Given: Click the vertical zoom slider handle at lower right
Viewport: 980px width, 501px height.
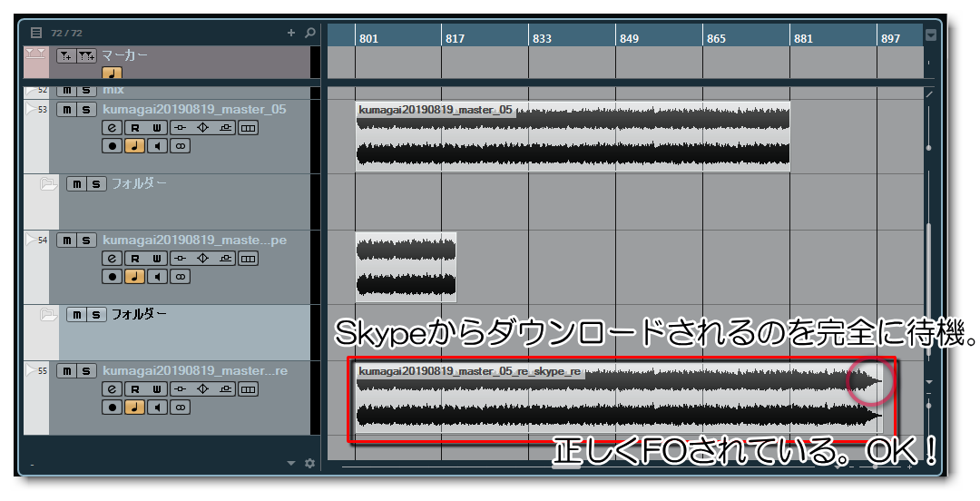Looking at the screenshot, I should click(929, 406).
